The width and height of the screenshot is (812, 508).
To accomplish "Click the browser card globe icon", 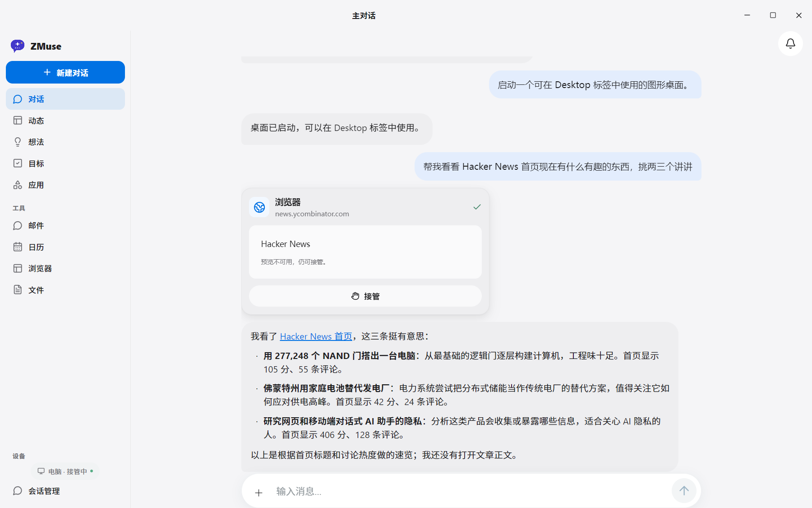I will click(x=259, y=207).
